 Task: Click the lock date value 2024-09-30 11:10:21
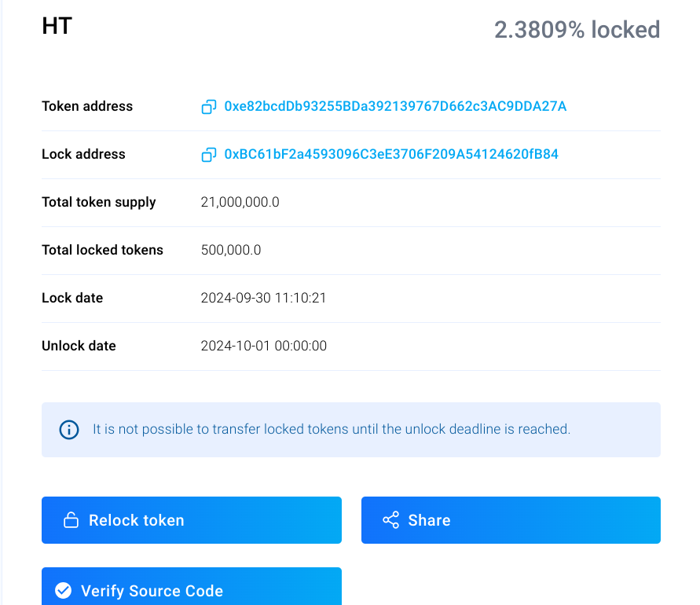[263, 298]
